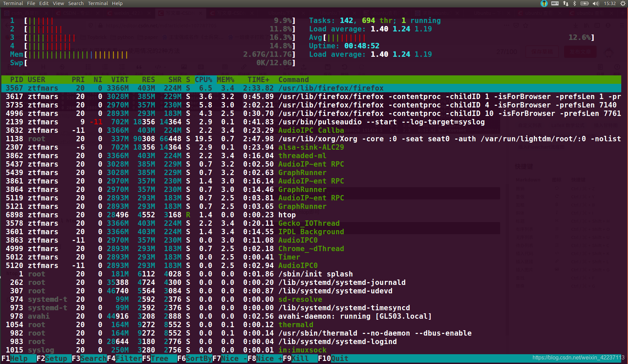The image size is (628, 364).
Task: Select the avahi-daemon process row
Action: [x=311, y=316]
